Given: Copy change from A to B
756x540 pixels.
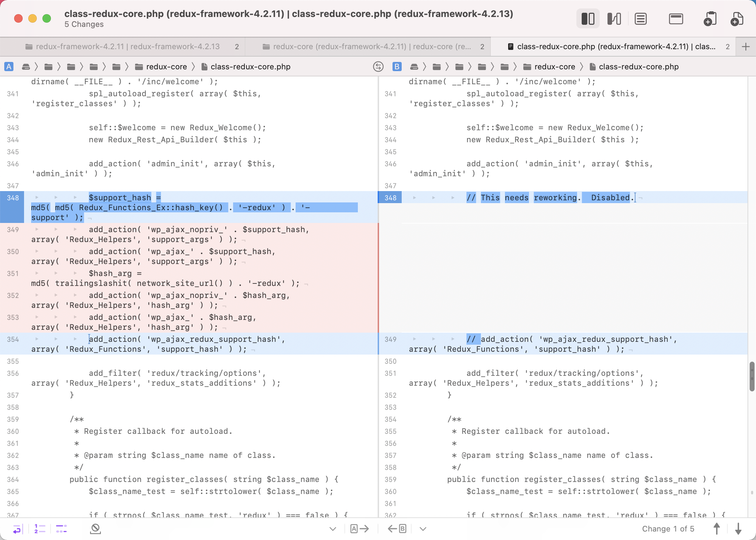Looking at the screenshot, I should [x=359, y=529].
